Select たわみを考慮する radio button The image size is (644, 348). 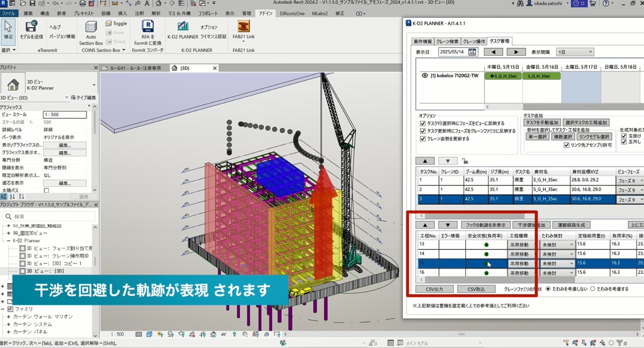tap(592, 289)
